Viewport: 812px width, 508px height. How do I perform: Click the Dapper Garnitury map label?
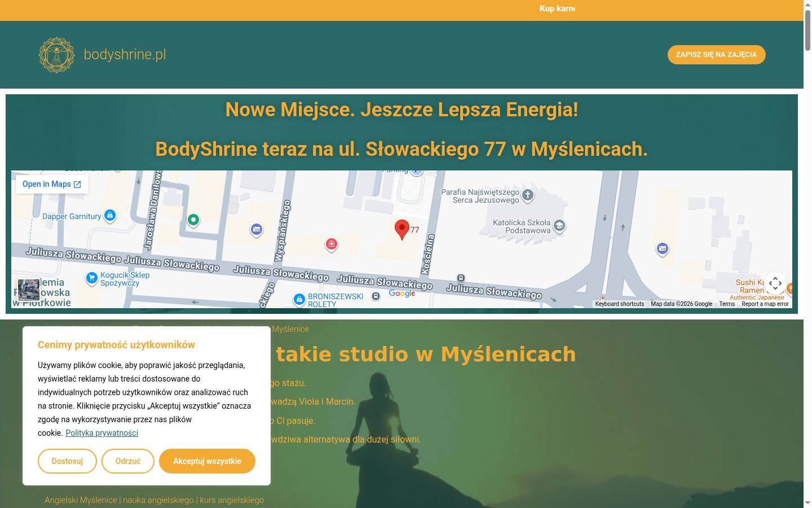[x=72, y=216]
